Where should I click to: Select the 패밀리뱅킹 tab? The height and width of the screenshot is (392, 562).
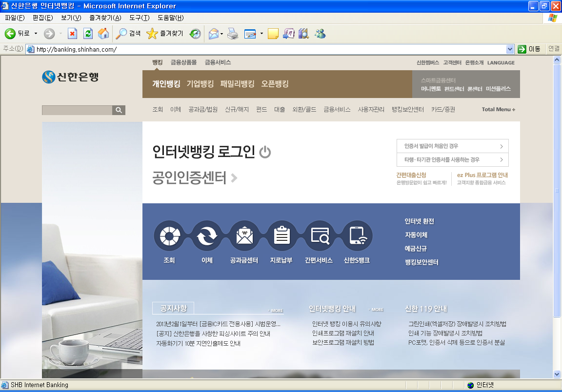(x=237, y=84)
